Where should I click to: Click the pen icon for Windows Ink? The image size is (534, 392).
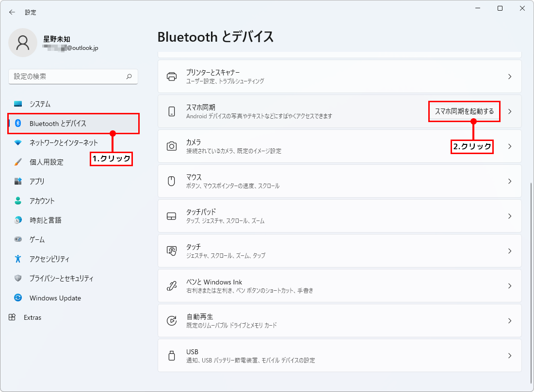172,286
